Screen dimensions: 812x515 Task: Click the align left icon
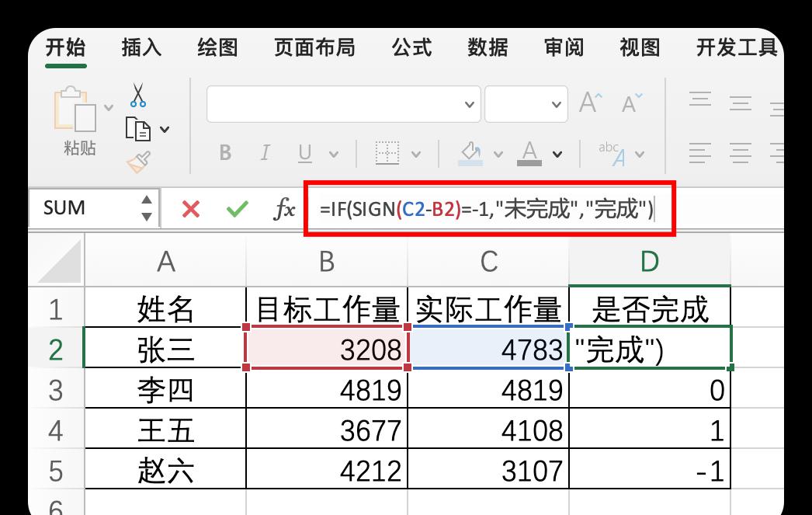coord(700,153)
